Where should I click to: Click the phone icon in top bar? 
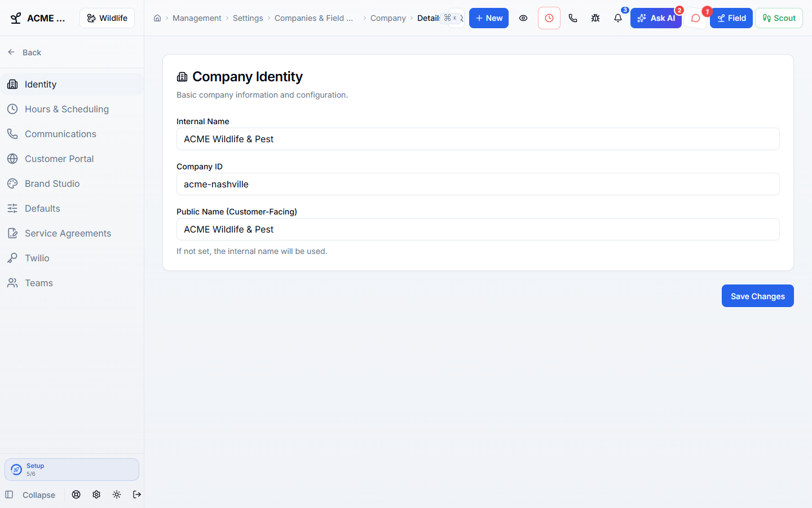point(573,18)
